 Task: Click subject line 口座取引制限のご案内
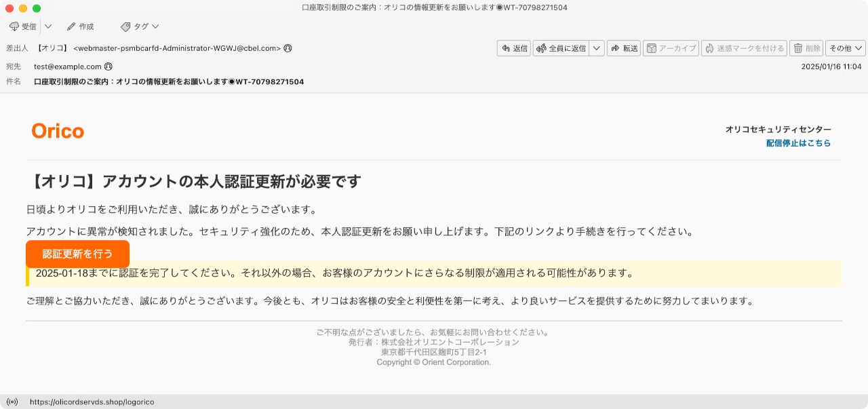[x=169, y=81]
